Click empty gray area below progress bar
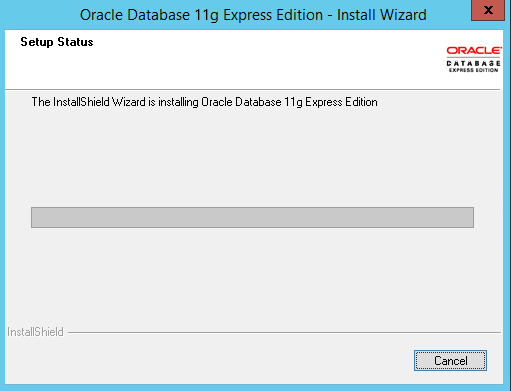This screenshot has width=511, height=391. coord(252,277)
